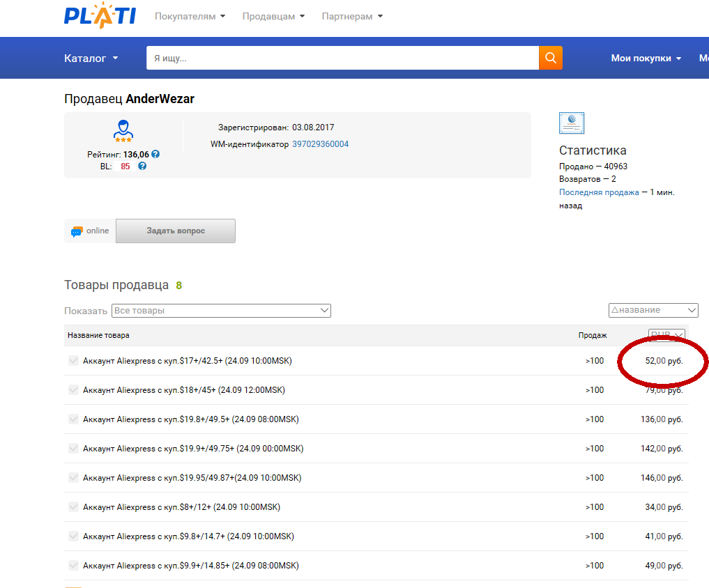Viewport: 709px width, 588px height.
Task: Open the Мои покупки dropdown
Action: click(x=646, y=59)
